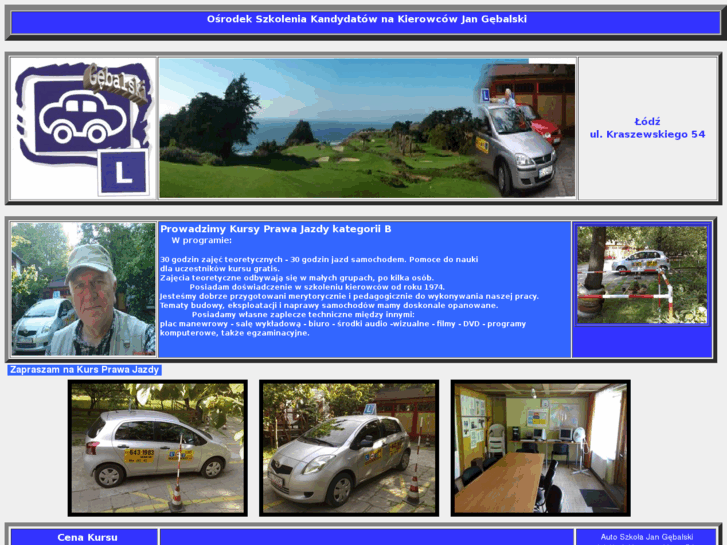Click line 'Tematy budowy, eksploatacji i naprawy samochodów'
Image resolution: width=727 pixels, height=545 pixels.
point(329,305)
